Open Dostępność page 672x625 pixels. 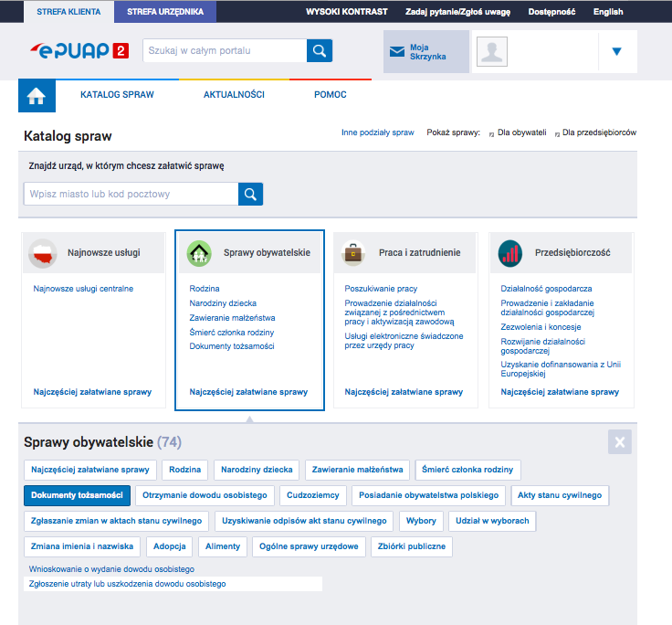(x=551, y=12)
